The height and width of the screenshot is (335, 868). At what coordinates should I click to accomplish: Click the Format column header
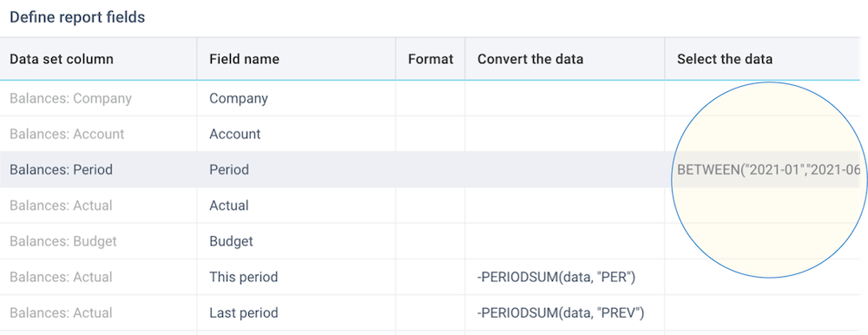pyautogui.click(x=431, y=59)
